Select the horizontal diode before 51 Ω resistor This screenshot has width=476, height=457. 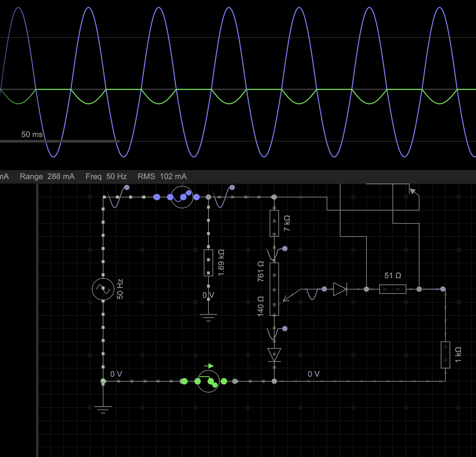pyautogui.click(x=340, y=289)
